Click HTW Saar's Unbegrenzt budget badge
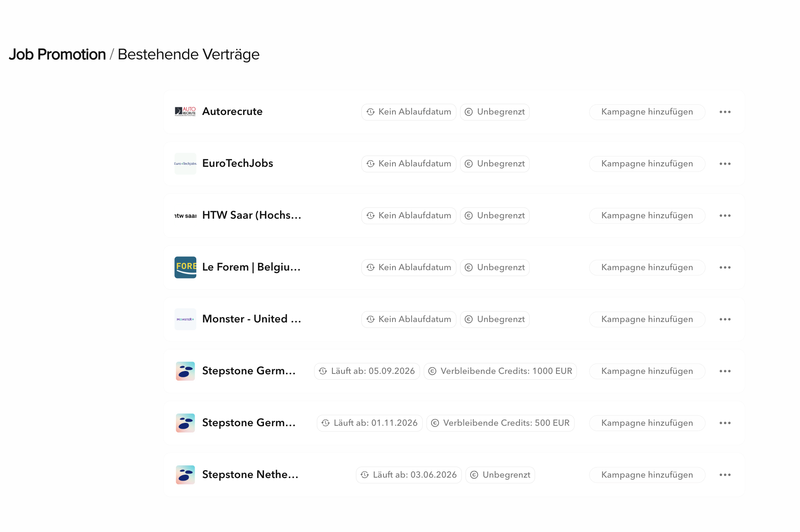The height and width of the screenshot is (532, 800). tap(495, 216)
